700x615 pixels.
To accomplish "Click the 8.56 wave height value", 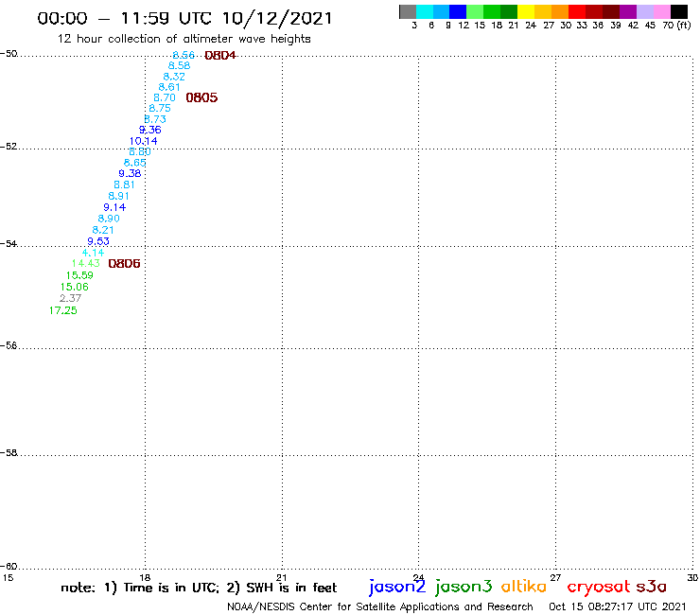I will coord(184,55).
